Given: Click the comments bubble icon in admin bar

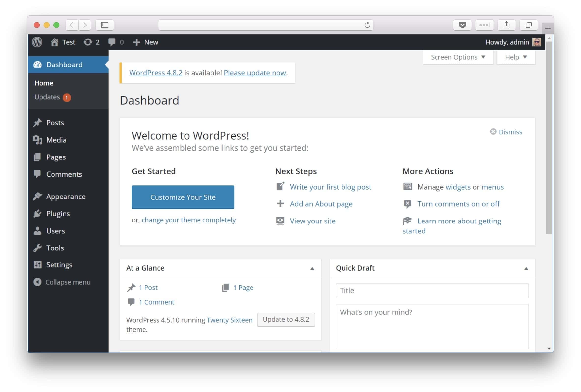Looking at the screenshot, I should coord(112,42).
